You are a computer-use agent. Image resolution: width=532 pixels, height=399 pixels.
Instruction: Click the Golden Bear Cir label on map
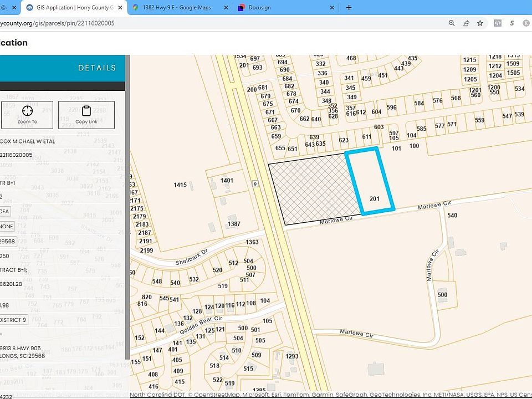pyautogui.click(x=201, y=325)
